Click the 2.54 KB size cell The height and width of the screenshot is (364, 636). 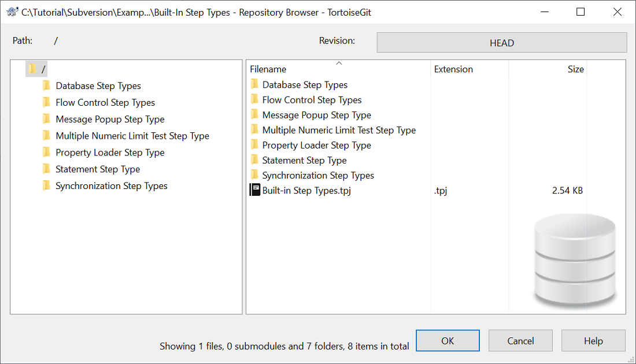click(567, 190)
